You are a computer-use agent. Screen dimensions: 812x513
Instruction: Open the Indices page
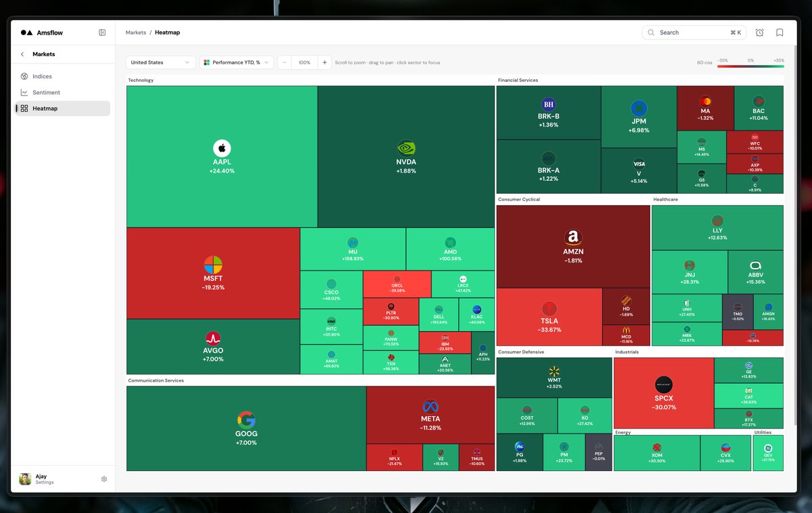pos(62,76)
